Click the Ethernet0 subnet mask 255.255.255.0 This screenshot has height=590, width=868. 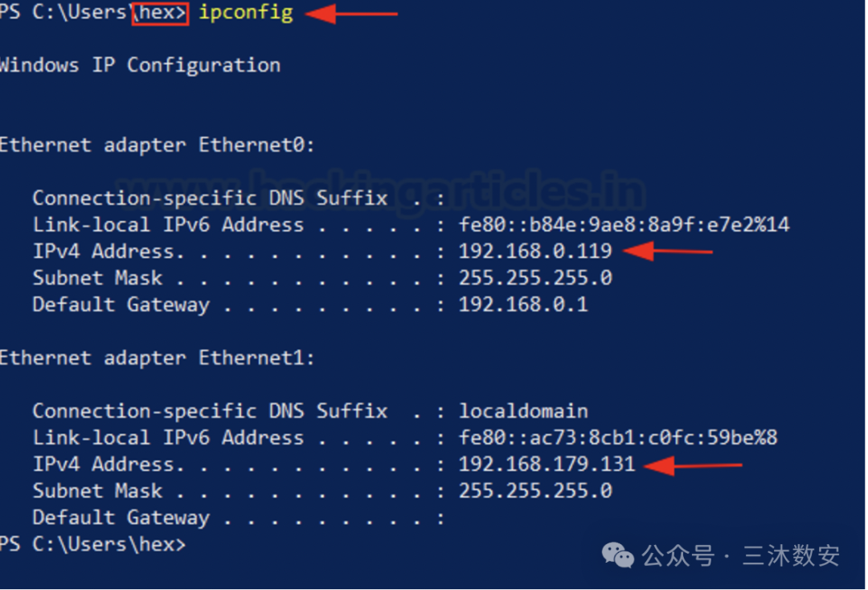tap(534, 278)
